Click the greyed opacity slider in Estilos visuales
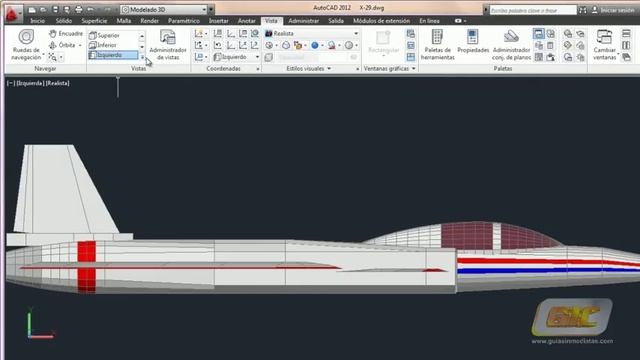Image resolution: width=640 pixels, height=360 pixels. [311, 58]
